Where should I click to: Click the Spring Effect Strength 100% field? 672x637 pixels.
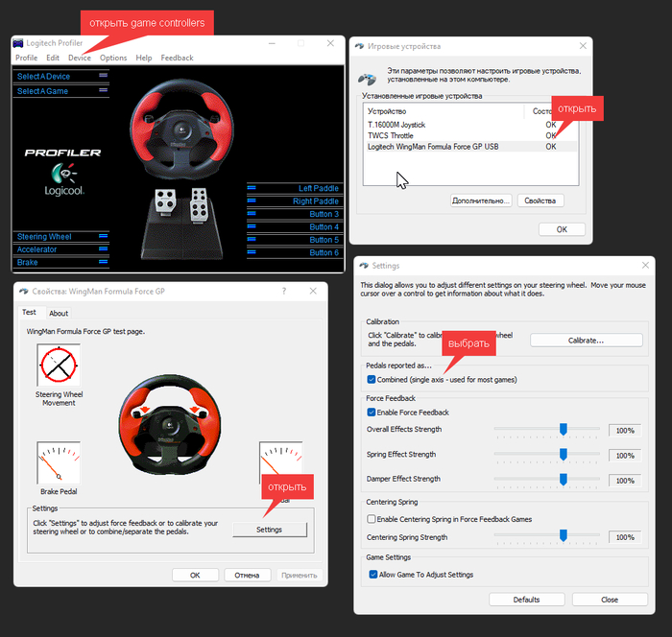pos(624,456)
